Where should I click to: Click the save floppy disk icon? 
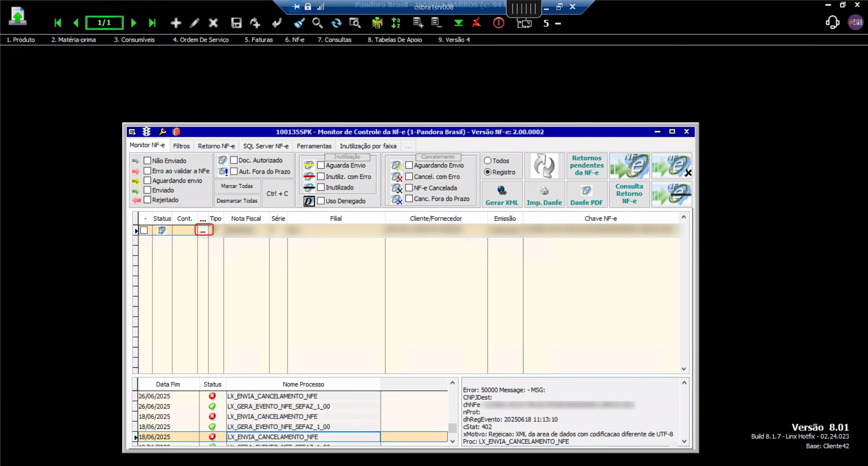pyautogui.click(x=236, y=23)
